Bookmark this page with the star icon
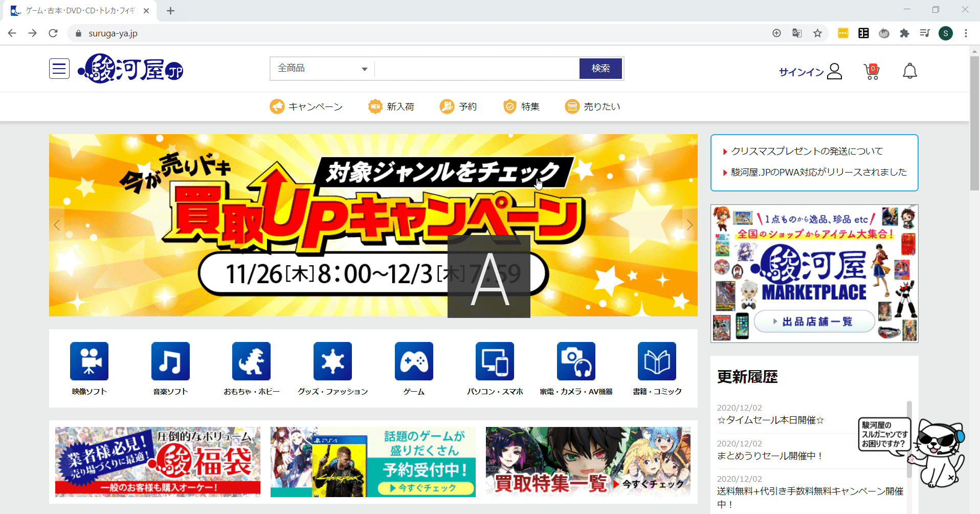 [817, 33]
